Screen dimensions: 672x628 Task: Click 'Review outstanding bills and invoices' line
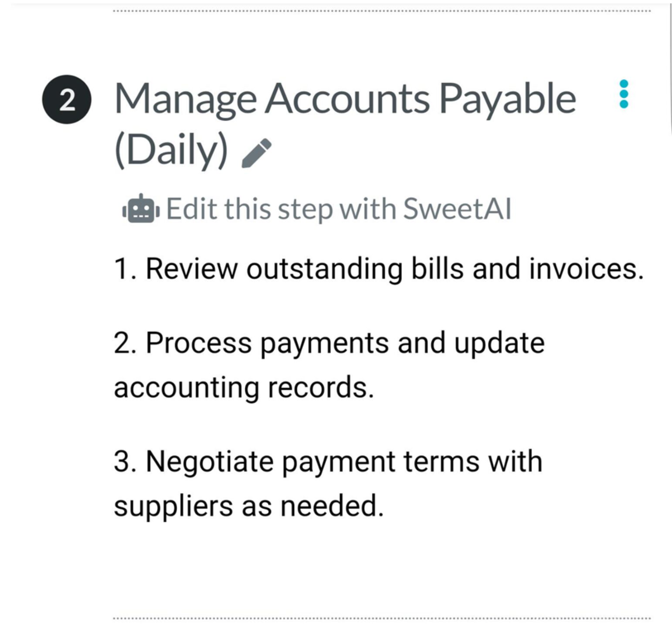coord(379,268)
